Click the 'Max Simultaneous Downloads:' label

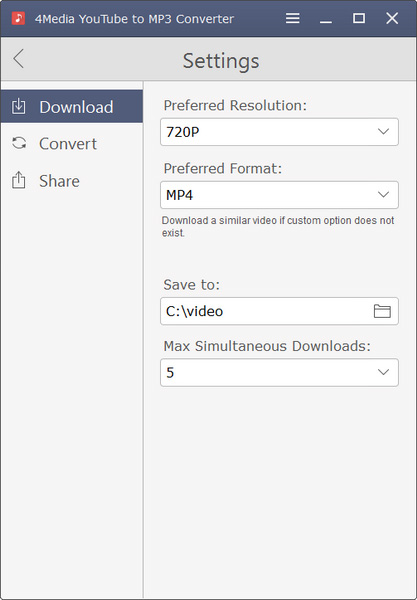coord(267,346)
